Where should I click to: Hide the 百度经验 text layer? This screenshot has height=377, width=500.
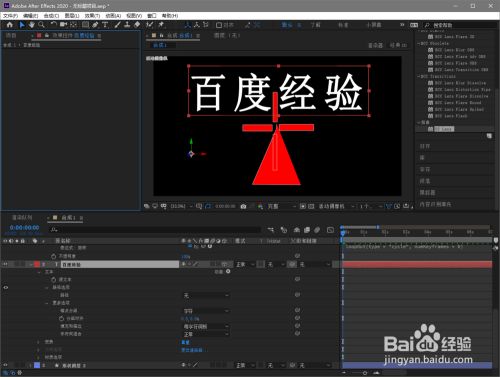click(x=5, y=264)
